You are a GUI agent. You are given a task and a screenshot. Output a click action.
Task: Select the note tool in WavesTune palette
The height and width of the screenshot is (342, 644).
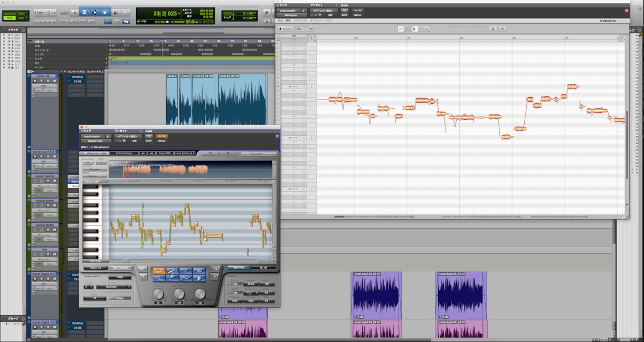coord(159,271)
